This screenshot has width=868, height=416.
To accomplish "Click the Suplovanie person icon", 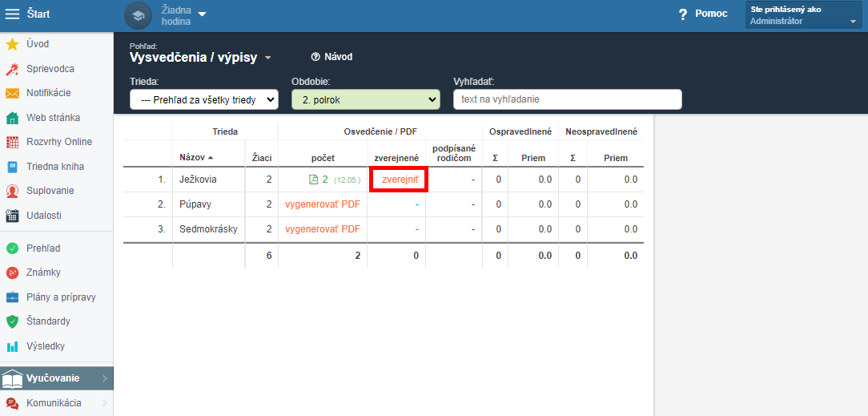I will (12, 191).
